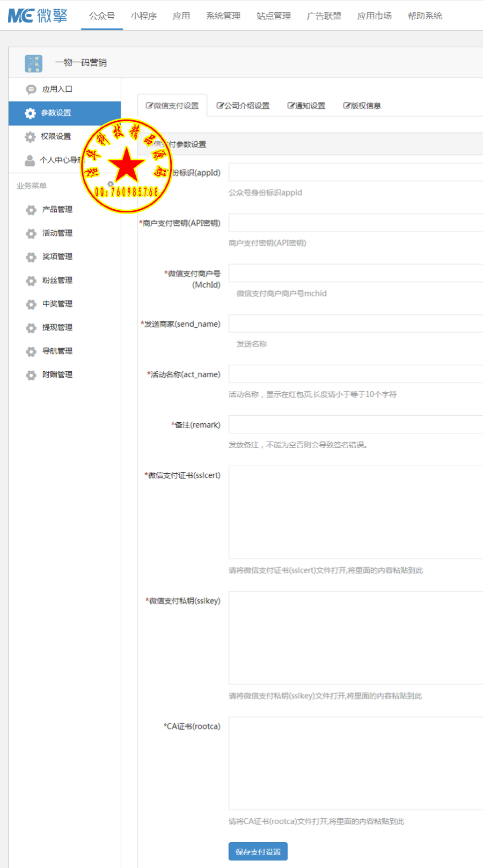483x868 pixels.
Task: Click the 微信支付私钥(sslkey) text area
Action: [356, 638]
